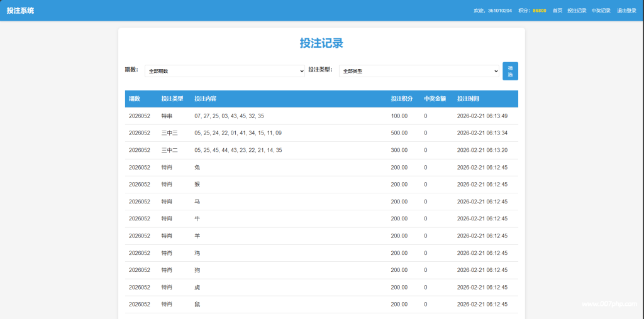644x319 pixels.
Task: Click the 投注类型 column header
Action: click(x=172, y=99)
